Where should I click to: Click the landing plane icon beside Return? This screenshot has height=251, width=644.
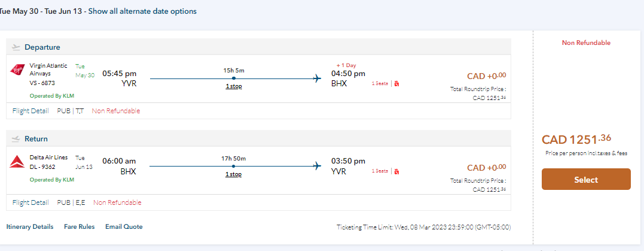[x=16, y=138]
